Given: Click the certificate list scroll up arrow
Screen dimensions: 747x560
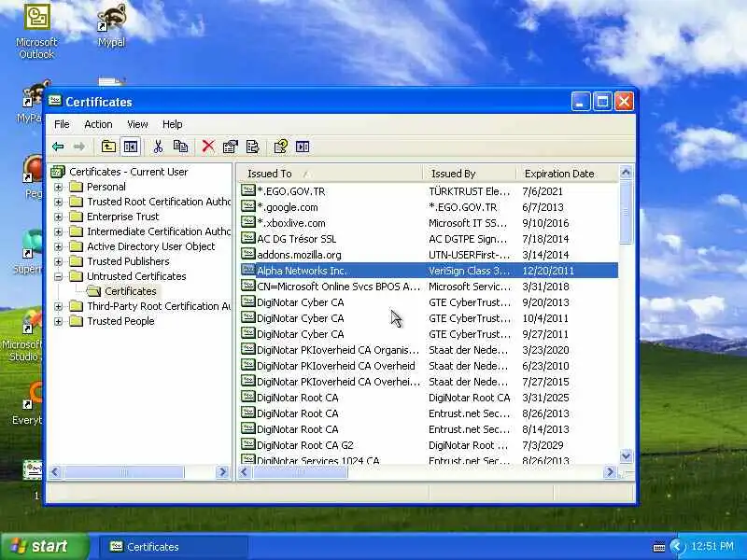Looking at the screenshot, I should [x=626, y=173].
